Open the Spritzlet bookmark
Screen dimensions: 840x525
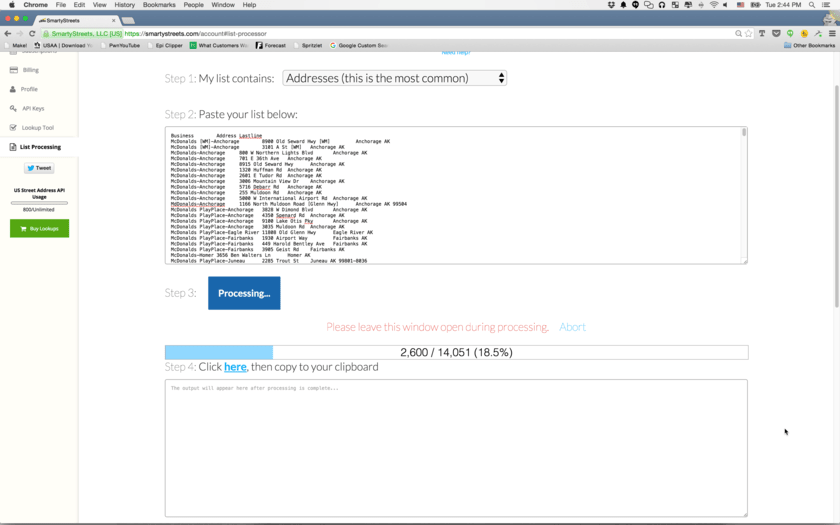(x=308, y=46)
